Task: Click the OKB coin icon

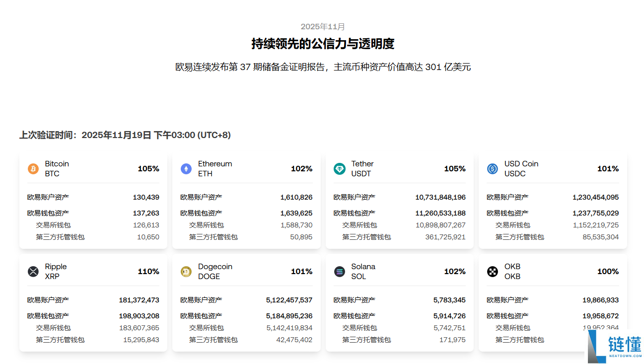Action: [493, 272]
